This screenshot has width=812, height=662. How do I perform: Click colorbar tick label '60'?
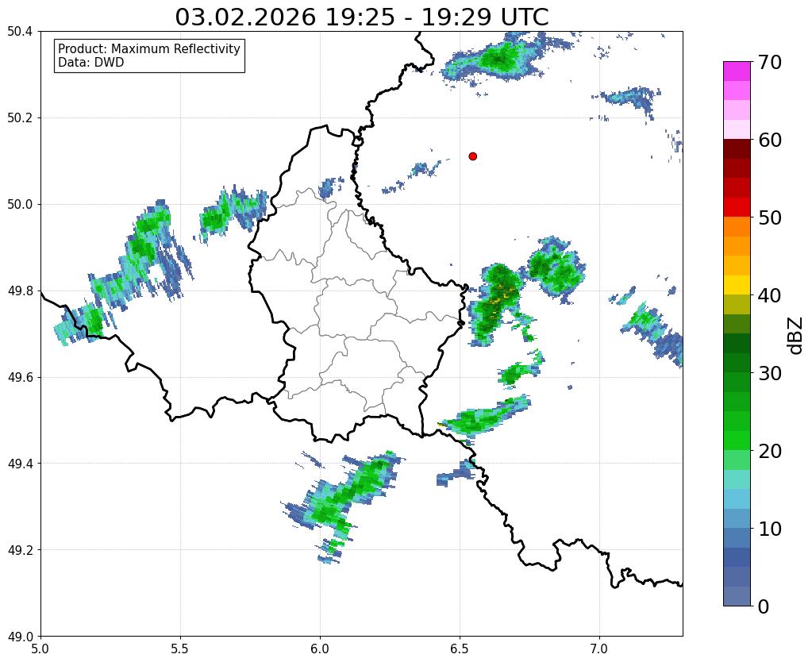coord(770,140)
